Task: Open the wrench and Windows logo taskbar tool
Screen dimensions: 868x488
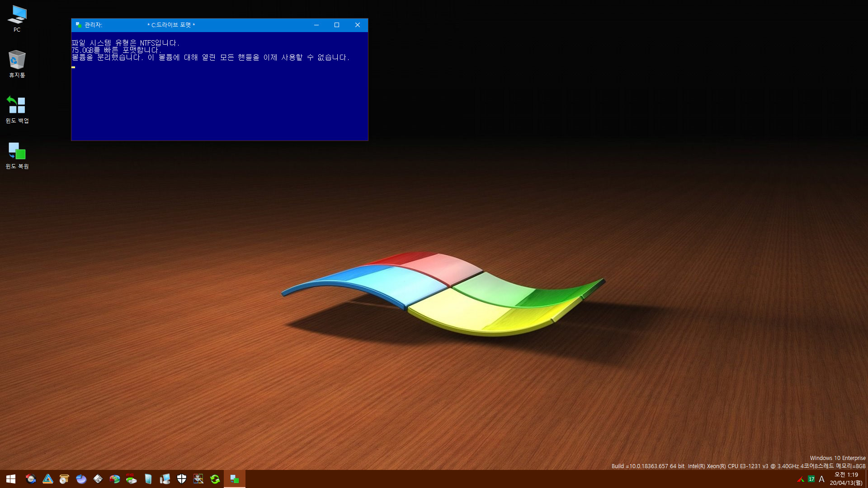Action: pos(198,479)
